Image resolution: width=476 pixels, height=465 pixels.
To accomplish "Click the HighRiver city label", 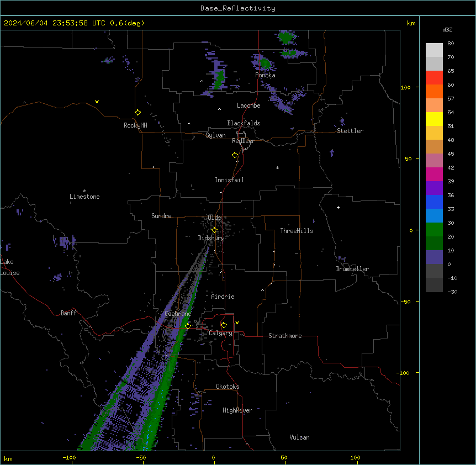I will coord(237,410).
